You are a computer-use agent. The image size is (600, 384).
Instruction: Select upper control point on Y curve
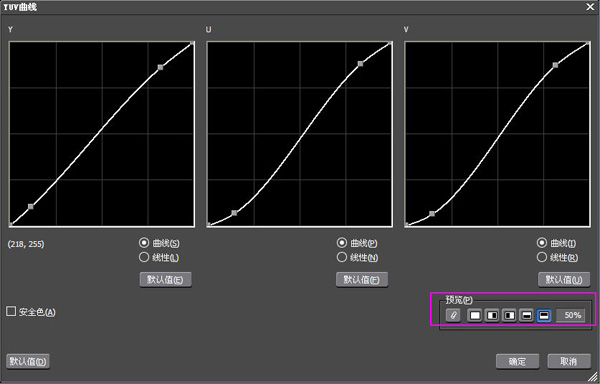point(161,67)
